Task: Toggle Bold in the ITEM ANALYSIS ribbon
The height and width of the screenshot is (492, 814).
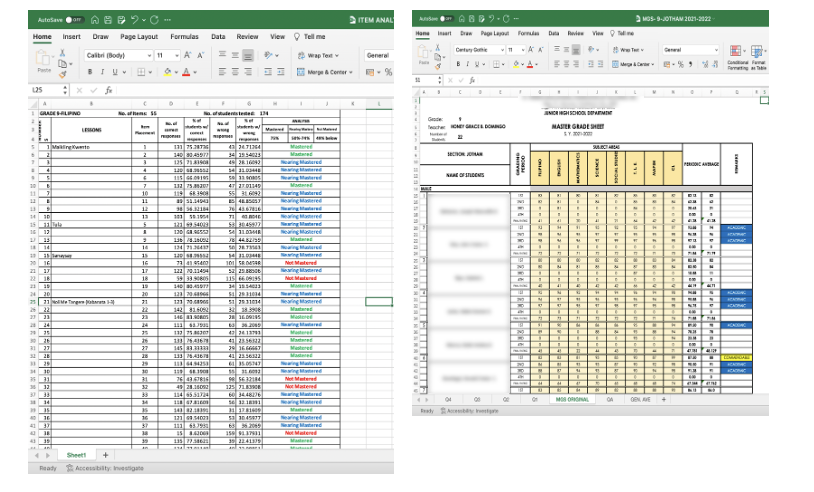Action: point(90,72)
